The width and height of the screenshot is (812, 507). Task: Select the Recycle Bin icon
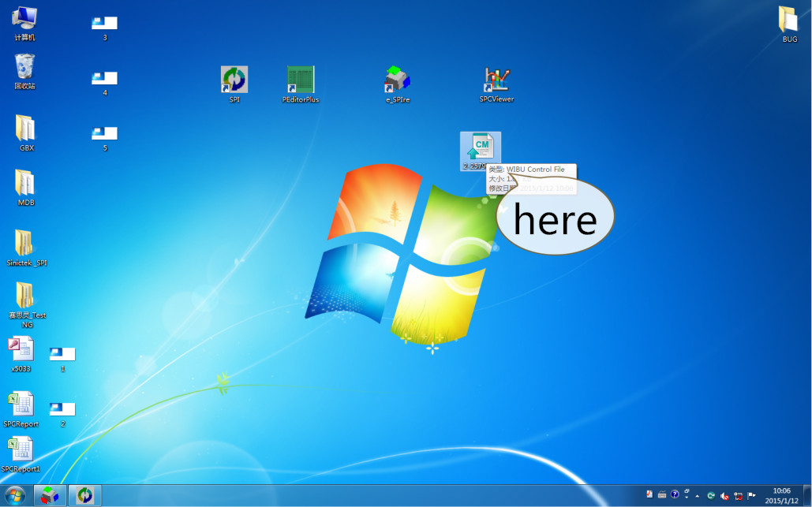tap(24, 67)
